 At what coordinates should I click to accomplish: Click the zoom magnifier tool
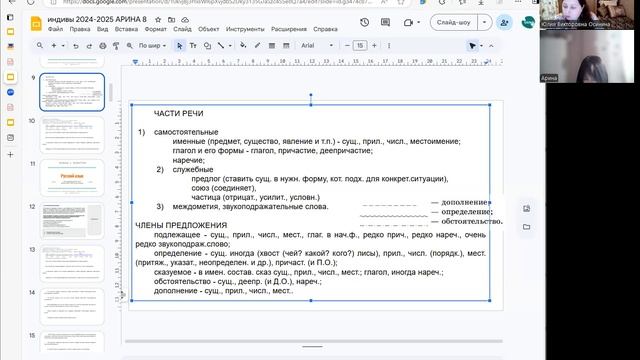[129, 46]
